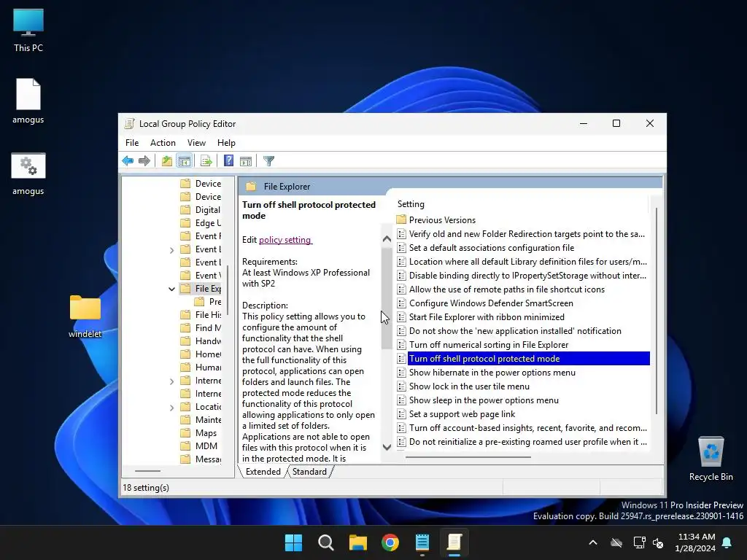
Task: Select the Recycle Bin desktop icon
Action: [711, 458]
